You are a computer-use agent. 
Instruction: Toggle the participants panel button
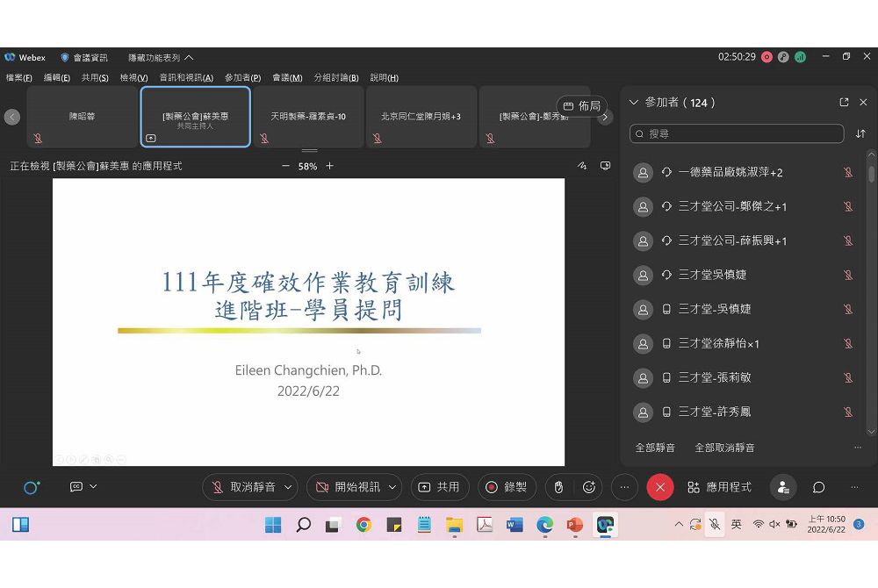coord(783,487)
